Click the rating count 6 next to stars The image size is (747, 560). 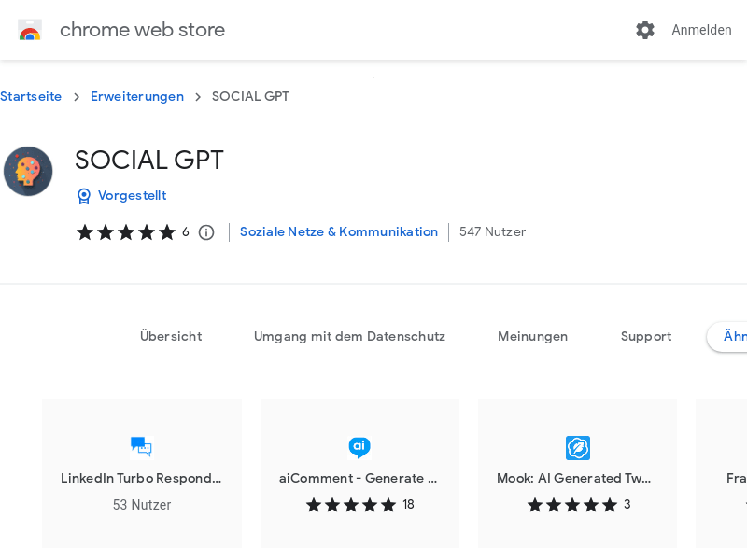click(185, 232)
